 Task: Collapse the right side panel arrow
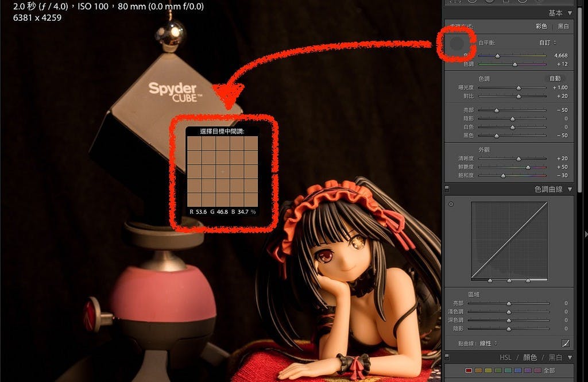(586, 234)
